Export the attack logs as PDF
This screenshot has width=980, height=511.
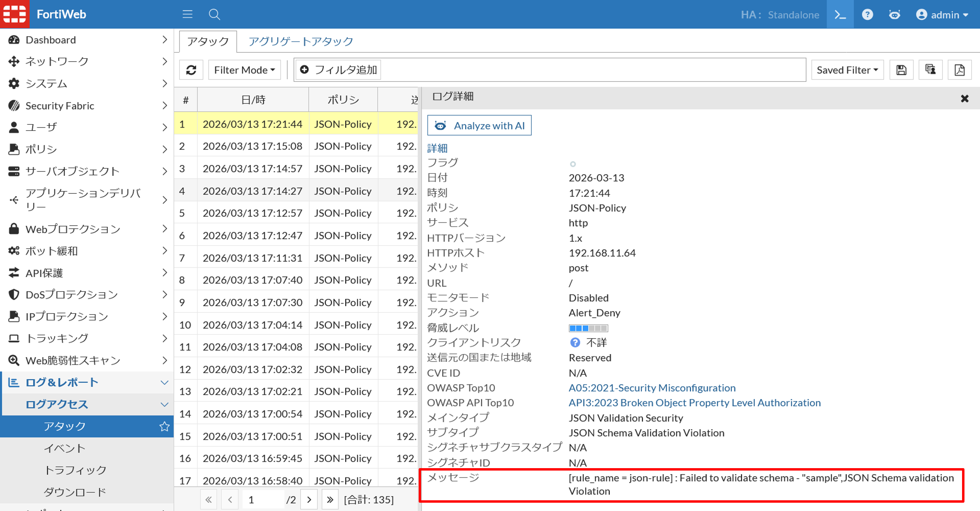tap(959, 70)
